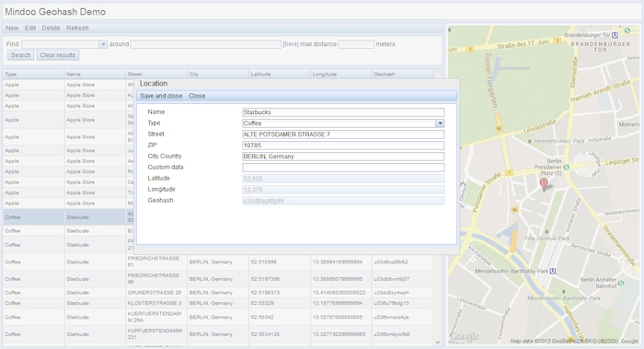This screenshot has width=644, height=349.
Task: Select the row FRIEDRICHSTRASSE 61
Action: [x=218, y=262]
